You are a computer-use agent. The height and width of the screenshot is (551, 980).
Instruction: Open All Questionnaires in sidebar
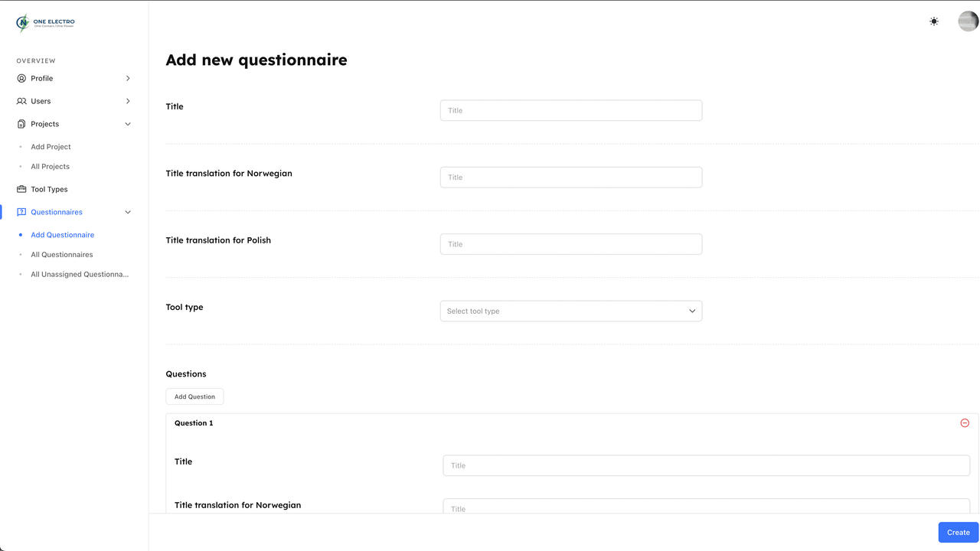[x=61, y=254]
